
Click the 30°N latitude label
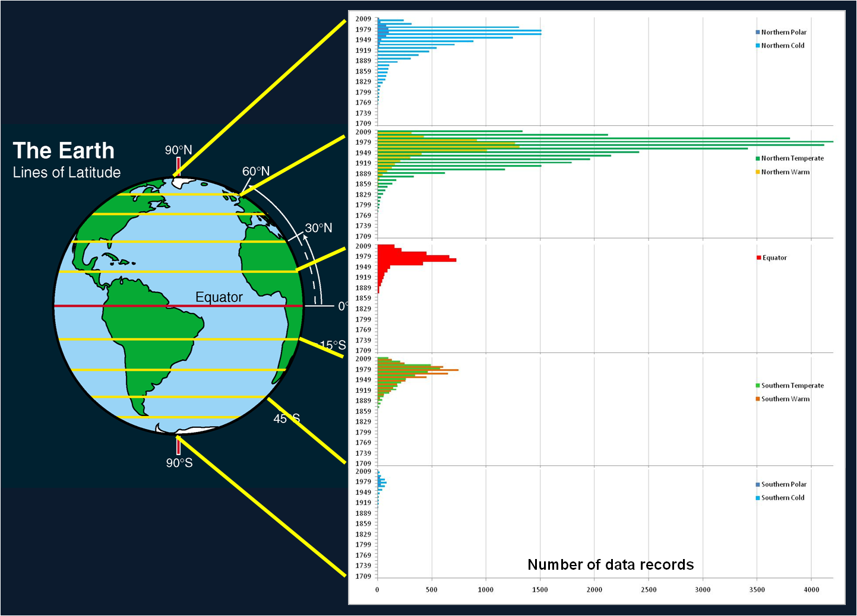[319, 228]
